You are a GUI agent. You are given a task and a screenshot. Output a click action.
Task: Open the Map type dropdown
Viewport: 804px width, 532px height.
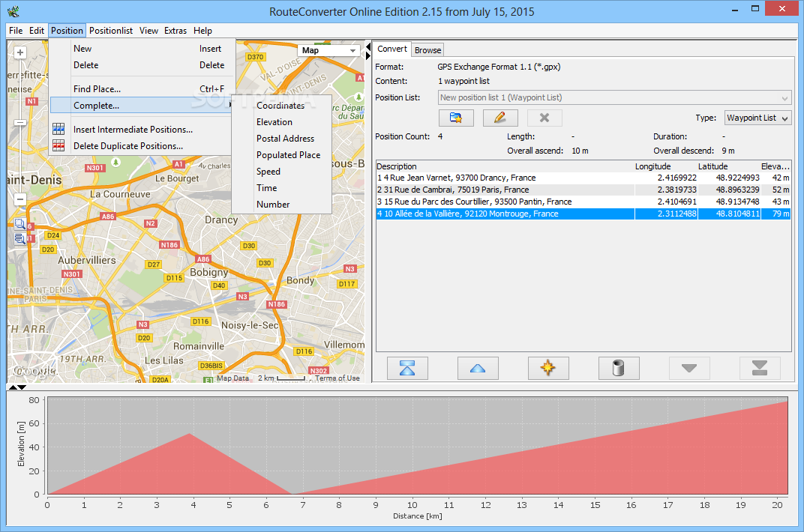(328, 50)
